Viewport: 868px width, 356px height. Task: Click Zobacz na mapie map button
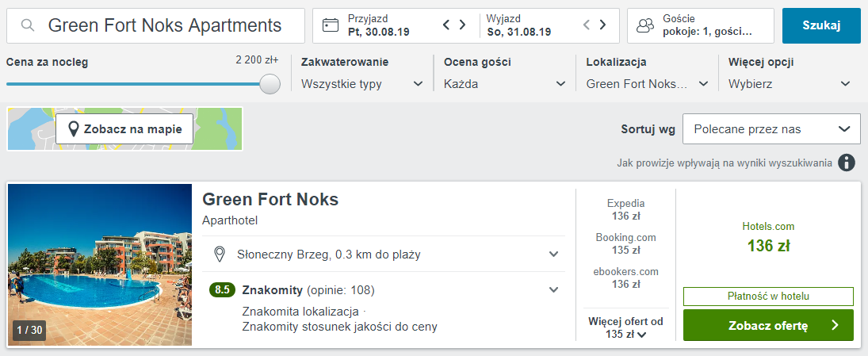(x=124, y=129)
